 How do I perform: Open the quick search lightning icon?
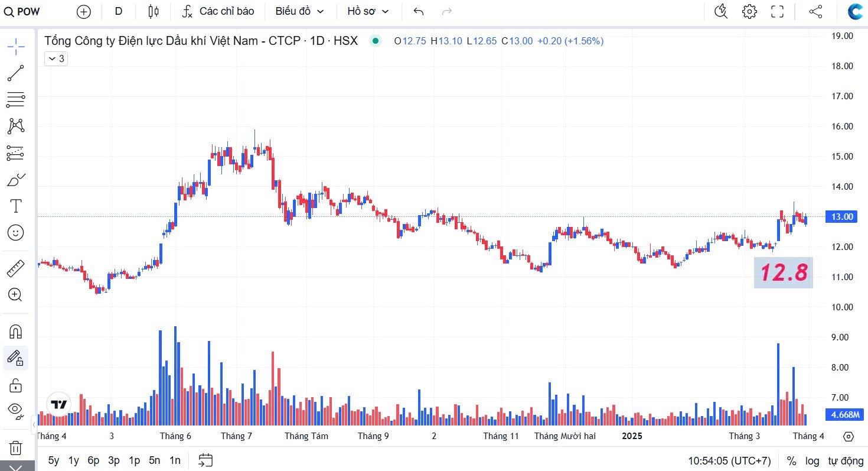(721, 11)
